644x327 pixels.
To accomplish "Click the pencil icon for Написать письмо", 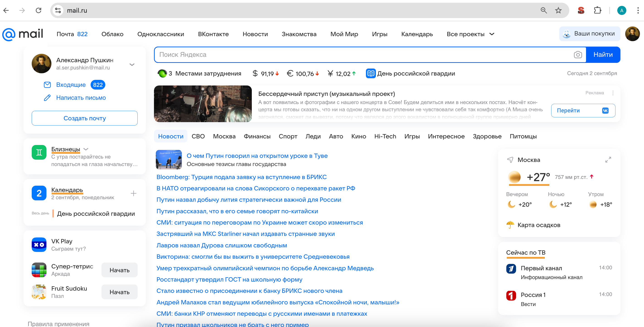I will point(47,98).
